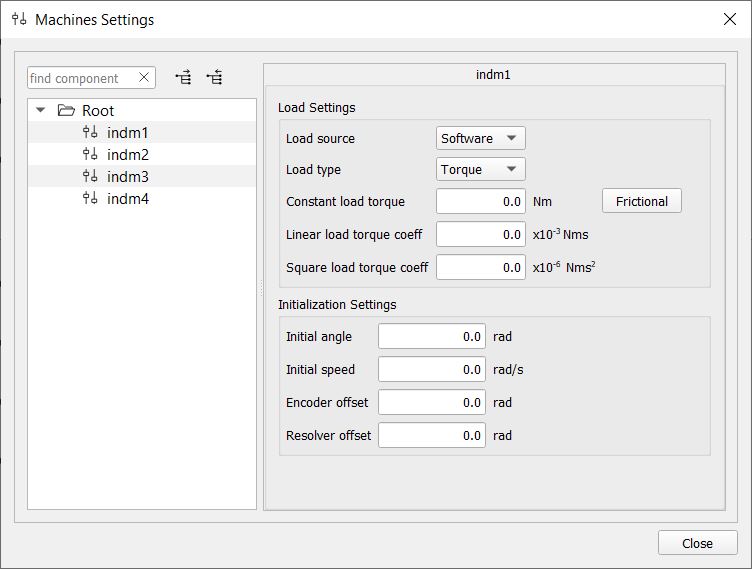
Task: Click the collapse all tree icon
Action: [214, 78]
